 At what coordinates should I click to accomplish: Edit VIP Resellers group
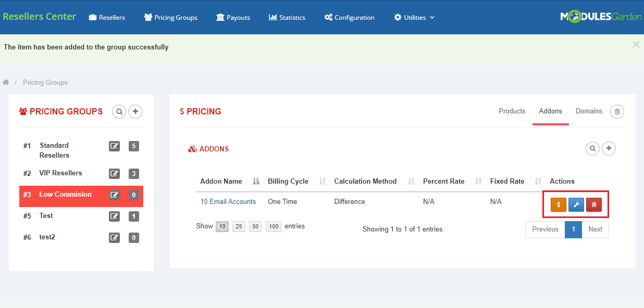(x=114, y=174)
